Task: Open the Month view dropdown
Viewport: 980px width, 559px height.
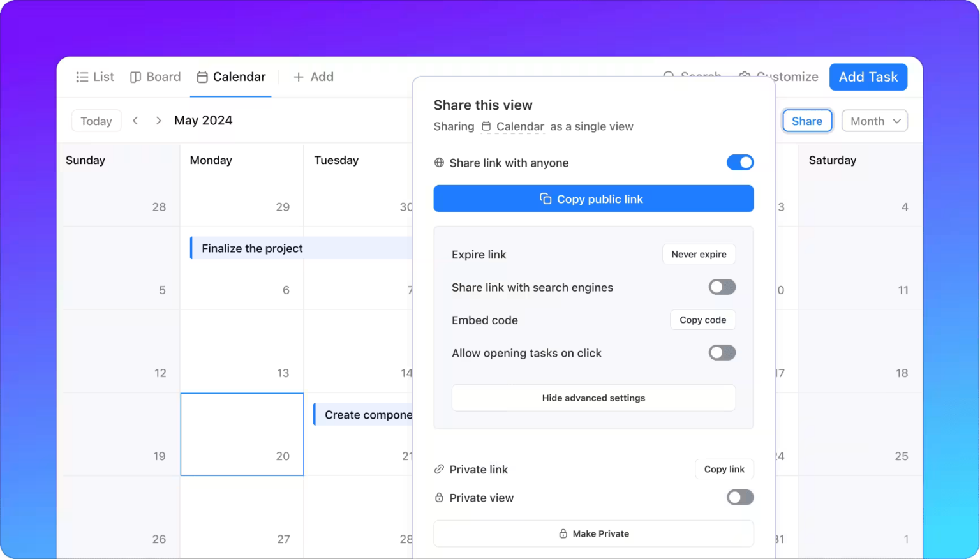Action: tap(874, 121)
